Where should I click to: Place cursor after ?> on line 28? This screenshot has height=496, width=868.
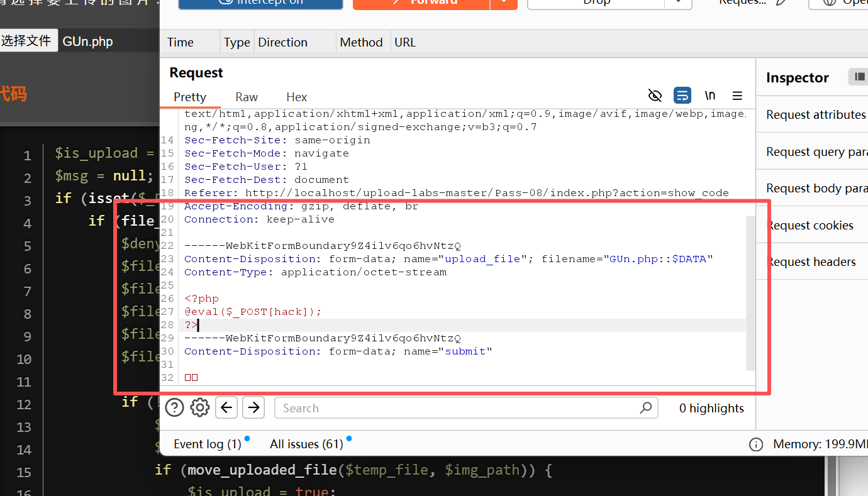pos(198,325)
